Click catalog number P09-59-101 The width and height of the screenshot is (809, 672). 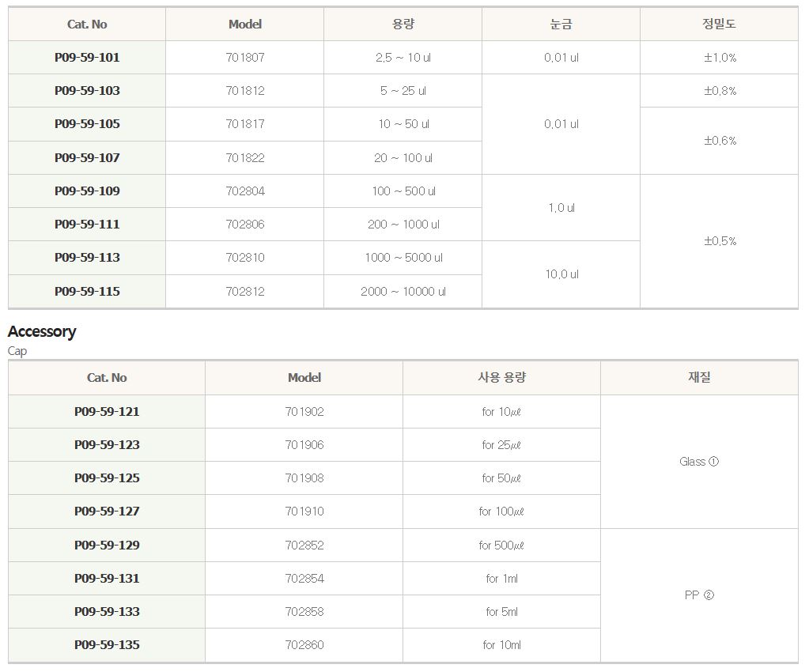coord(87,58)
